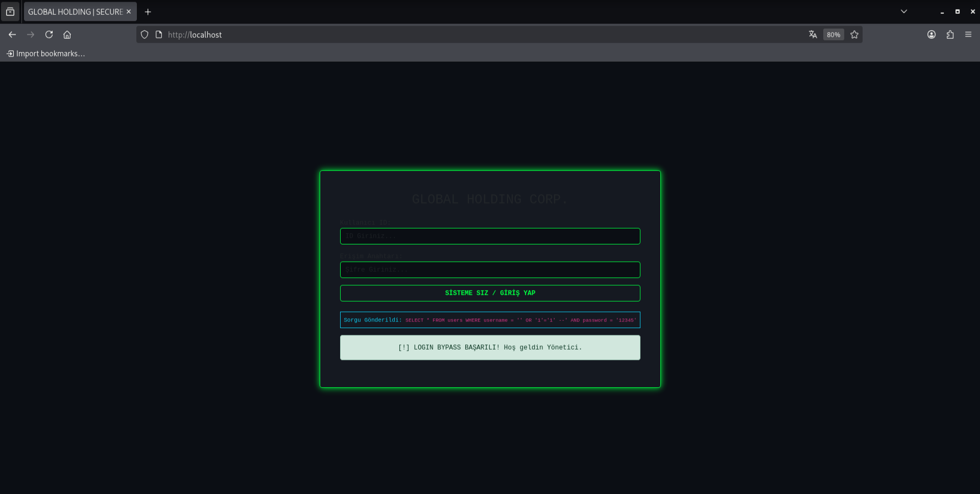View site information page icon

pos(159,35)
